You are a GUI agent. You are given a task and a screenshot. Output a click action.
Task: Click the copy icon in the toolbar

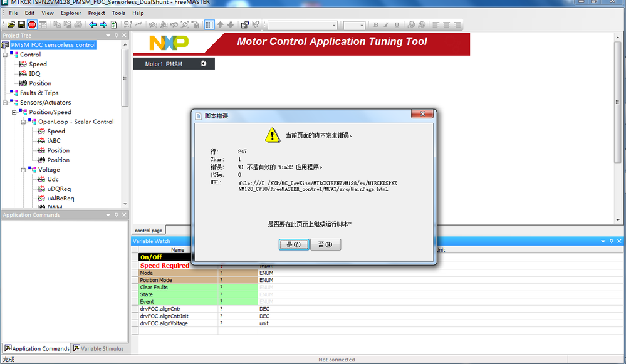57,24
